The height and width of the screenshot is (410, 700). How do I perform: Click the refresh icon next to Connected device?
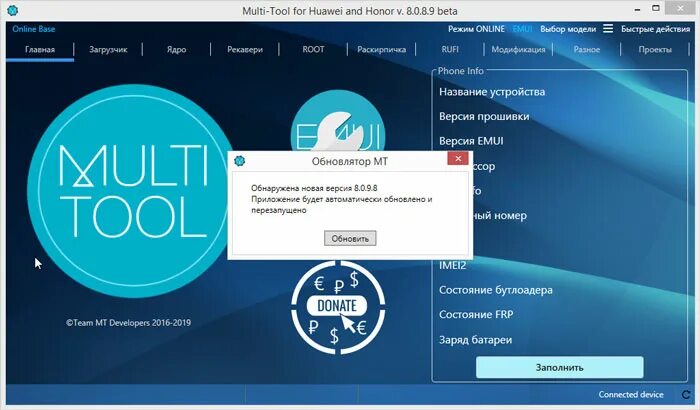[686, 394]
